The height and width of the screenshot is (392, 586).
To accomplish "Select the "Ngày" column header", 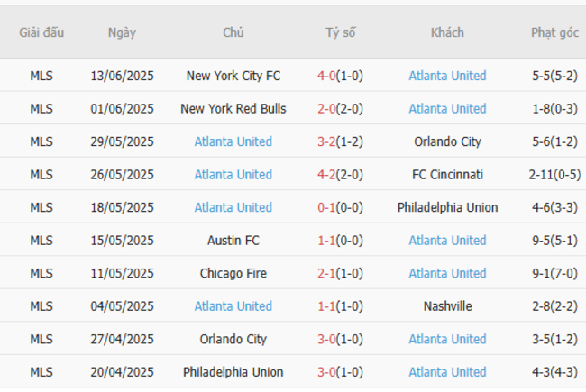I will (122, 32).
